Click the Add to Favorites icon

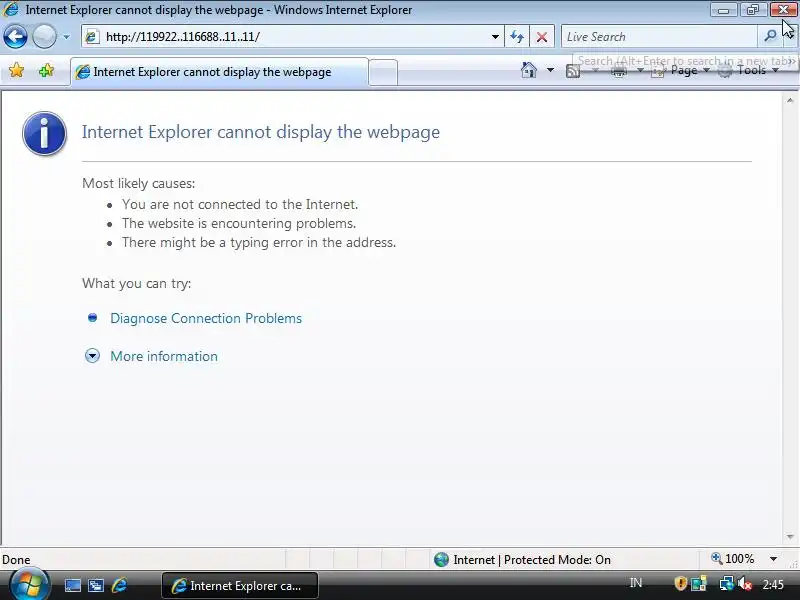pos(46,70)
